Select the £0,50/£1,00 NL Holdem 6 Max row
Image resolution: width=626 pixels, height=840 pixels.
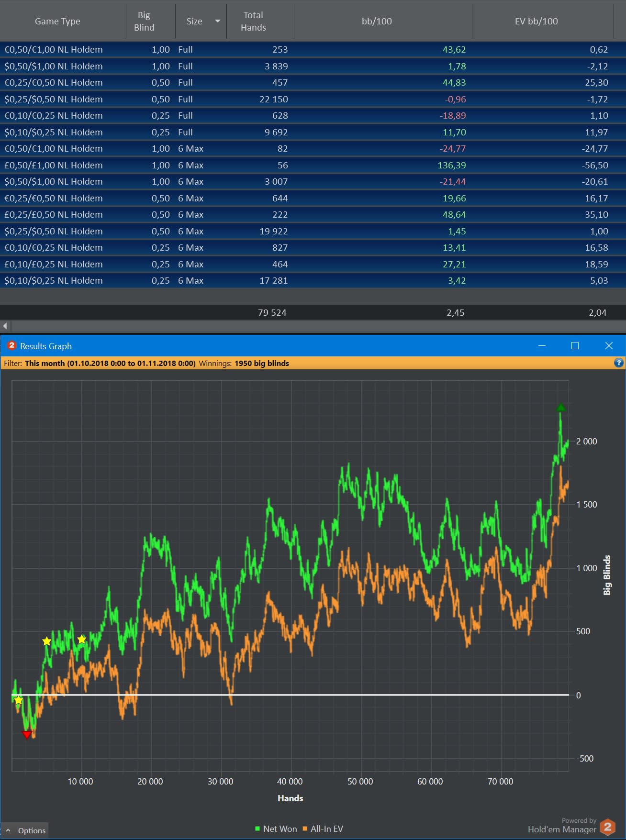coord(313,165)
